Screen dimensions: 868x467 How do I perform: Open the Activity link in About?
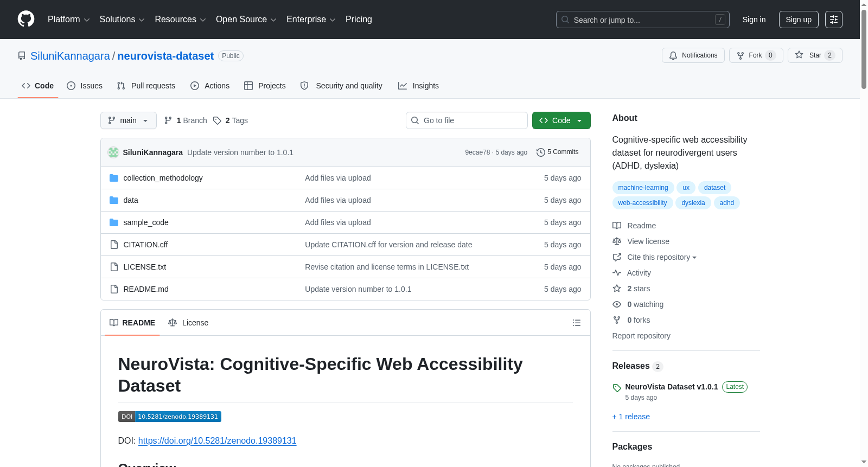632,273
